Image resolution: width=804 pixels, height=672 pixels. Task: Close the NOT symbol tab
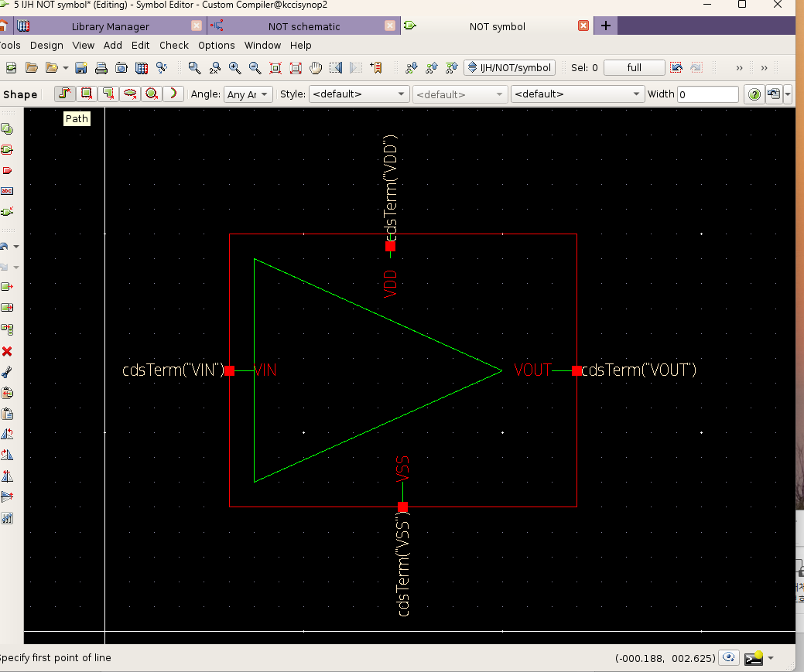583,26
